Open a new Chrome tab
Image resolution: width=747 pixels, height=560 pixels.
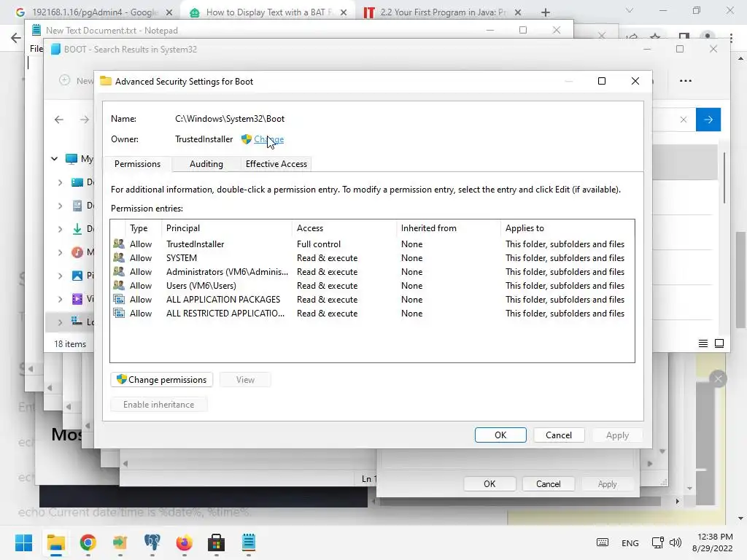tap(546, 12)
